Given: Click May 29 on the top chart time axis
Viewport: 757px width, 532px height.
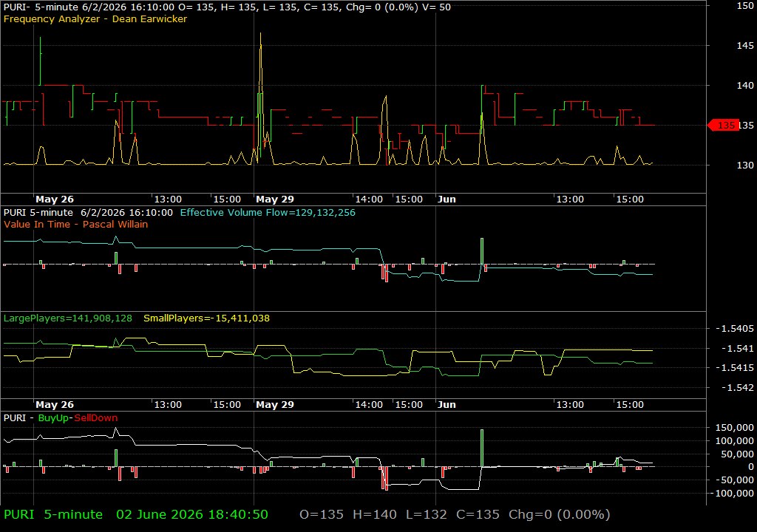Looking at the screenshot, I should pyautogui.click(x=275, y=199).
